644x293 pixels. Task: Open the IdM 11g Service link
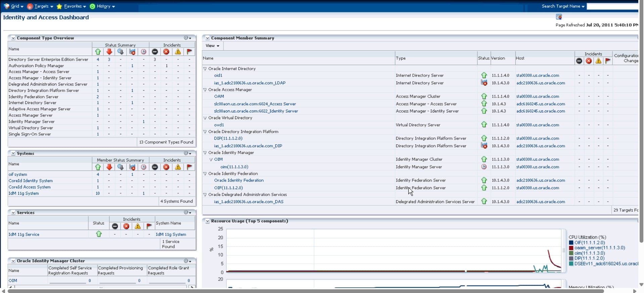click(24, 234)
